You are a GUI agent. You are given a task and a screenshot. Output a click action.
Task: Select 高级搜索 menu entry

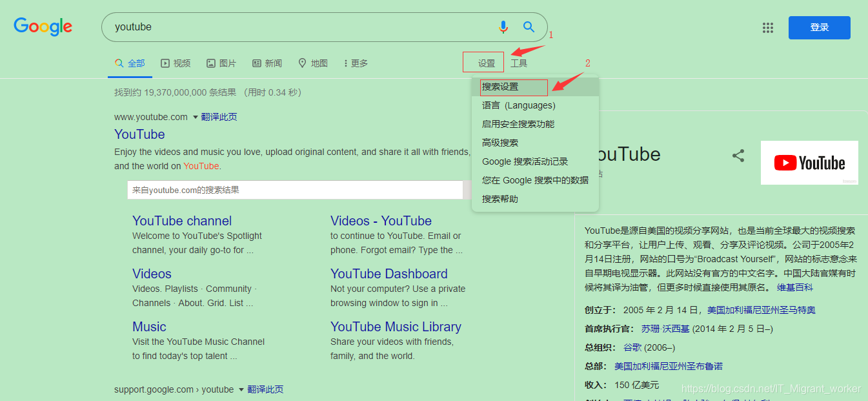(536, 143)
